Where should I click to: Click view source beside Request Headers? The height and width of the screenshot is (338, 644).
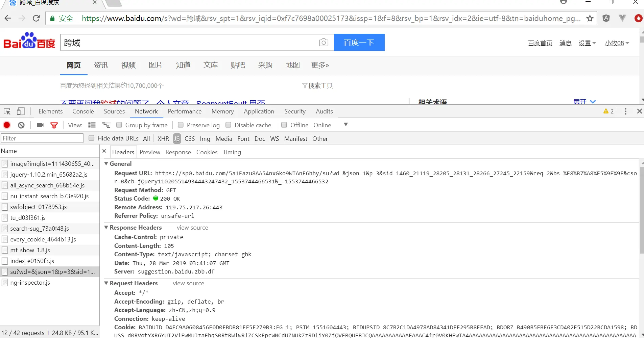pos(189,283)
